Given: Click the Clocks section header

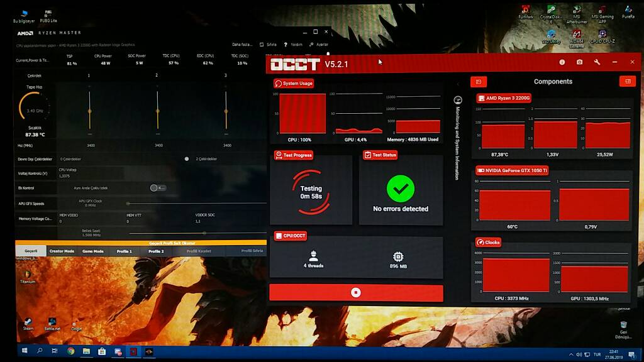Looking at the screenshot, I should click(x=488, y=243).
